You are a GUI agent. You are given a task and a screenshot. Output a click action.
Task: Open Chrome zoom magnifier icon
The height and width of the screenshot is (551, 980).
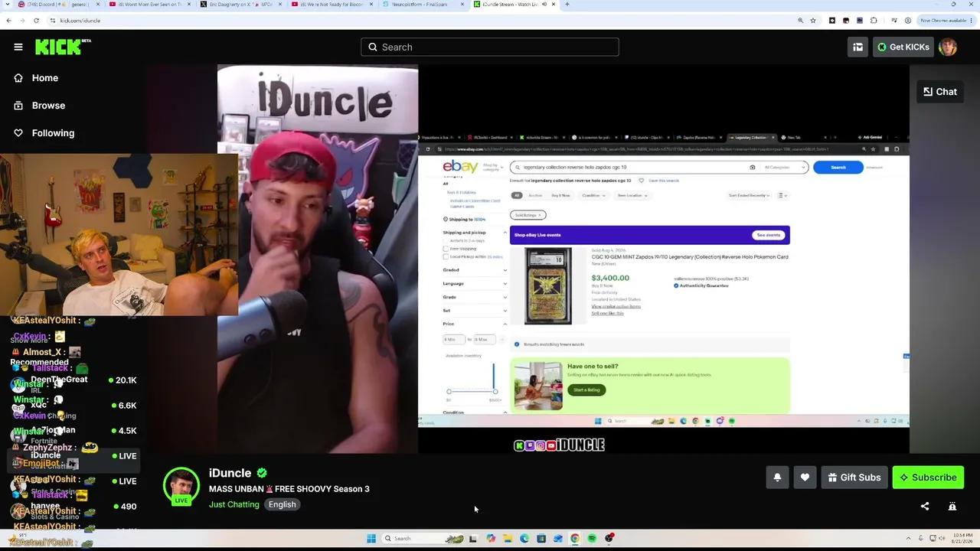800,21
